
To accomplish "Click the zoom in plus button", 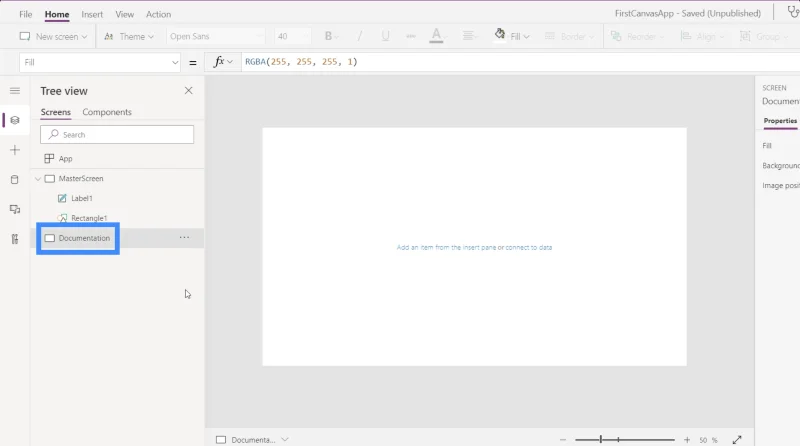I will pyautogui.click(x=687, y=439).
